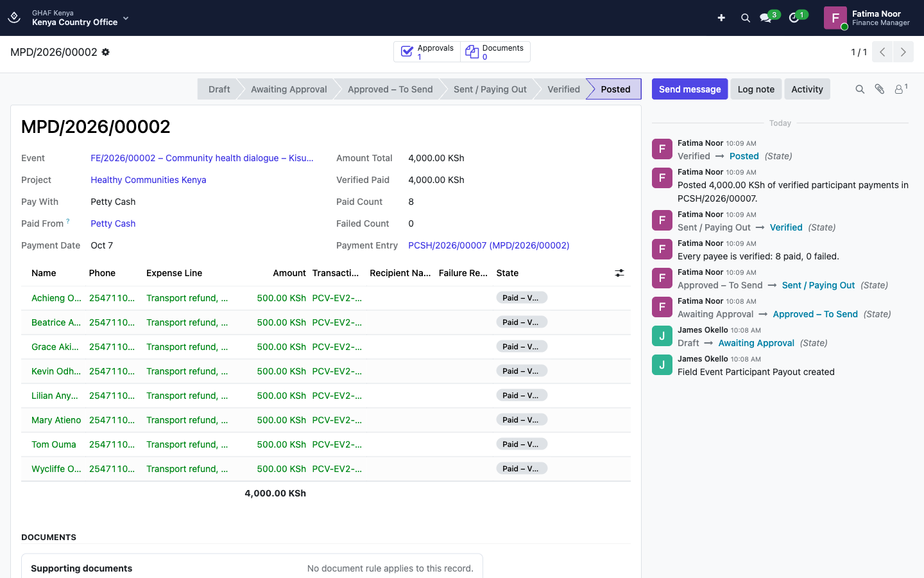
Task: Open the Activity button
Action: tap(807, 89)
